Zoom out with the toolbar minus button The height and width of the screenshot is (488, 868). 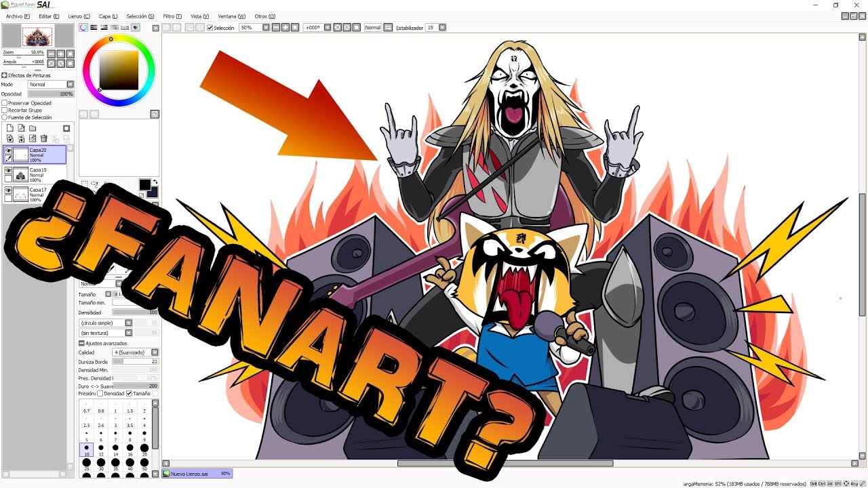276,27
